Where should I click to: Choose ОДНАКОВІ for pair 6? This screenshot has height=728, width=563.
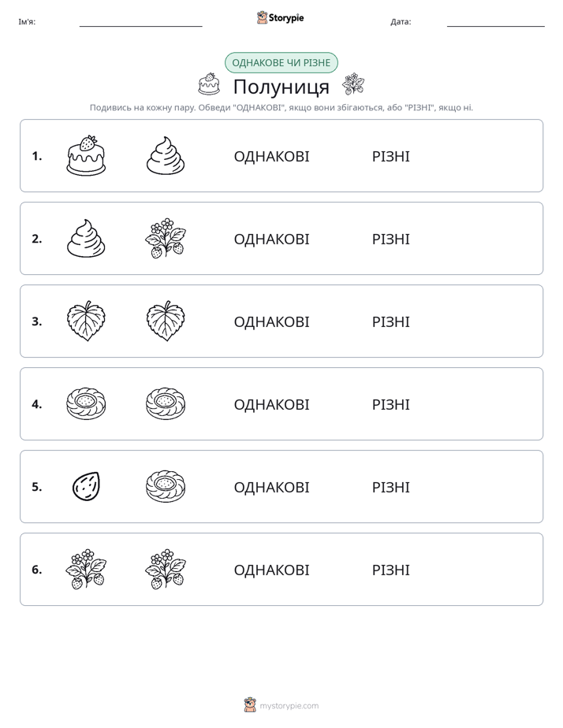[x=271, y=570]
